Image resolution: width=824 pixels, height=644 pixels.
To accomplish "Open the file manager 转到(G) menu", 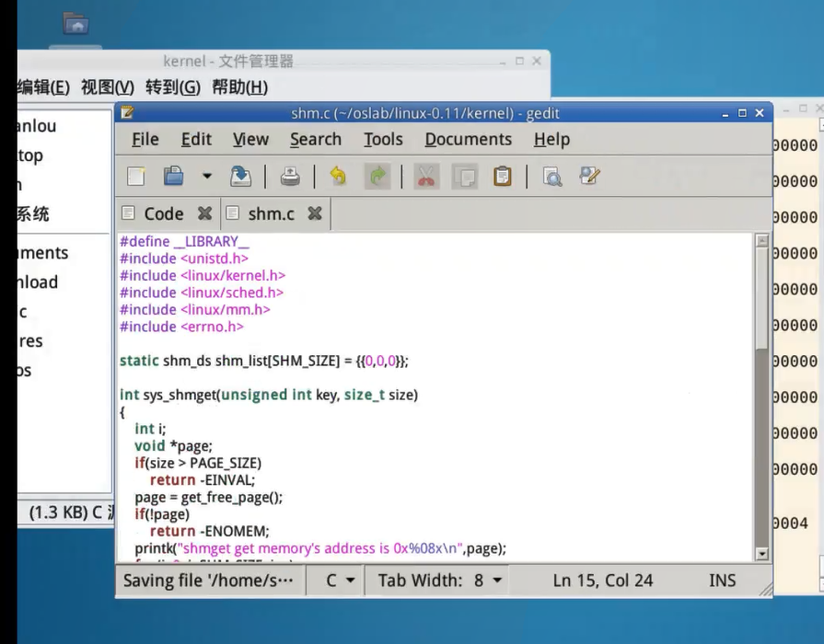I will tap(172, 87).
